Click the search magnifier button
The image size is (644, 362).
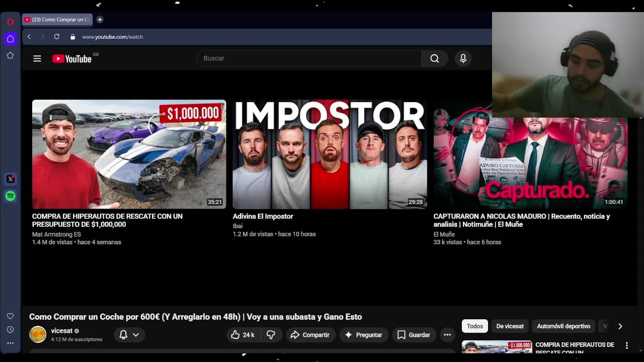(x=435, y=58)
